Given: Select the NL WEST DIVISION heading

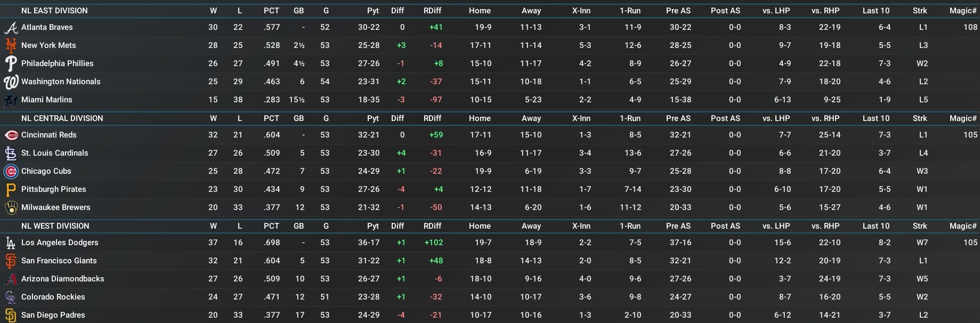Looking at the screenshot, I should (55, 226).
